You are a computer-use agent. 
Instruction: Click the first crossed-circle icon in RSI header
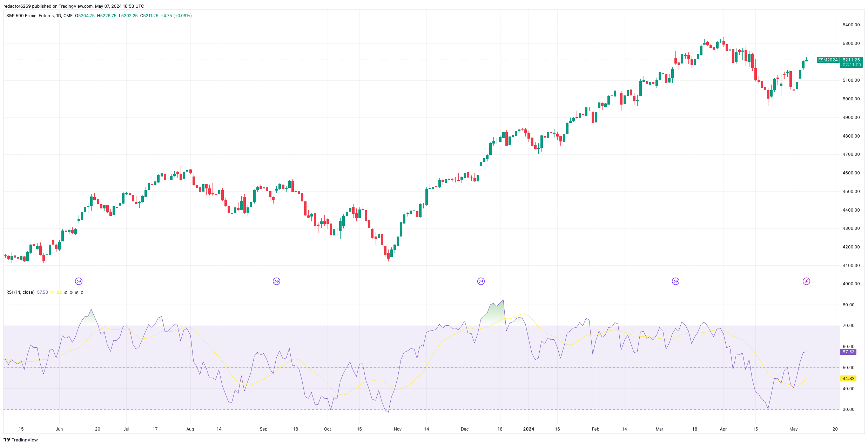click(x=66, y=292)
